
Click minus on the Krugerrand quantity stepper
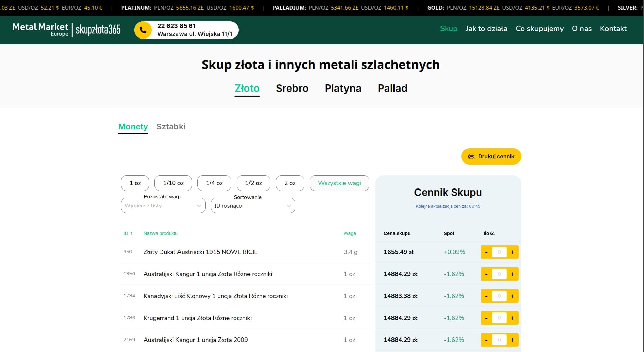coord(487,318)
